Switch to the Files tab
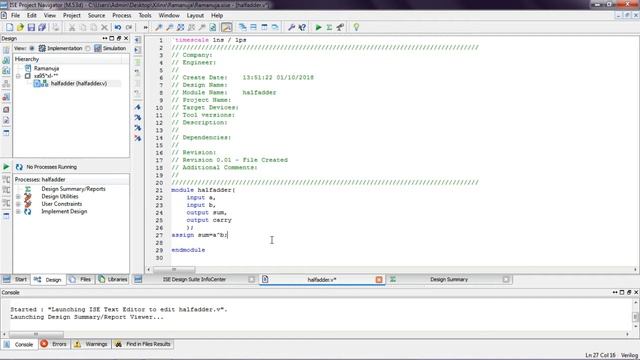Viewport: 640px width, 360px height. pyautogui.click(x=80, y=280)
